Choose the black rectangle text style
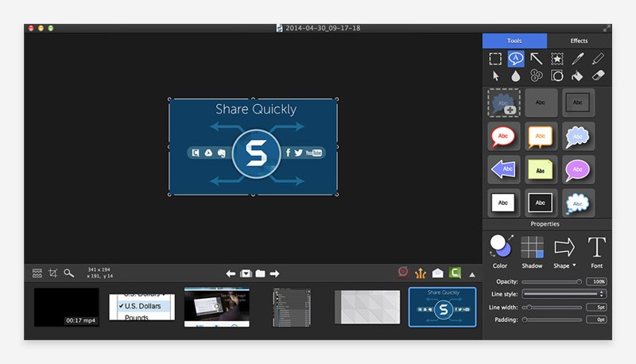Image resolution: width=636 pixels, height=364 pixels. [540, 203]
